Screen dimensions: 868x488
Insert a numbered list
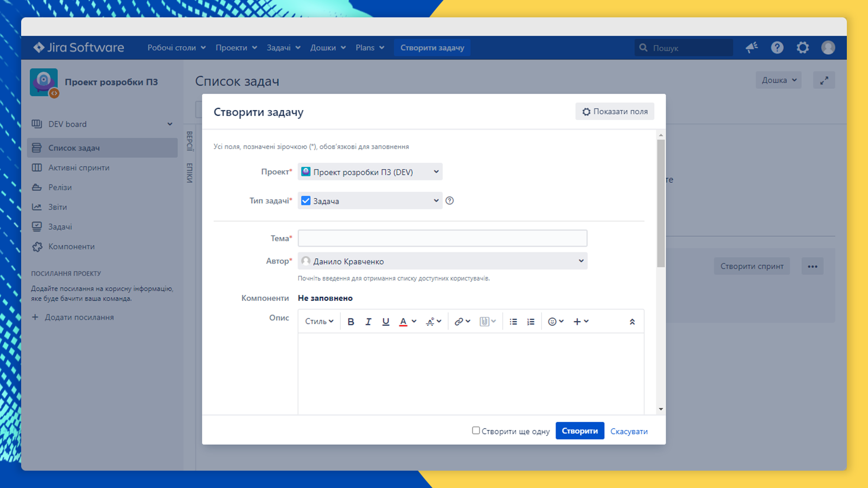pos(531,322)
